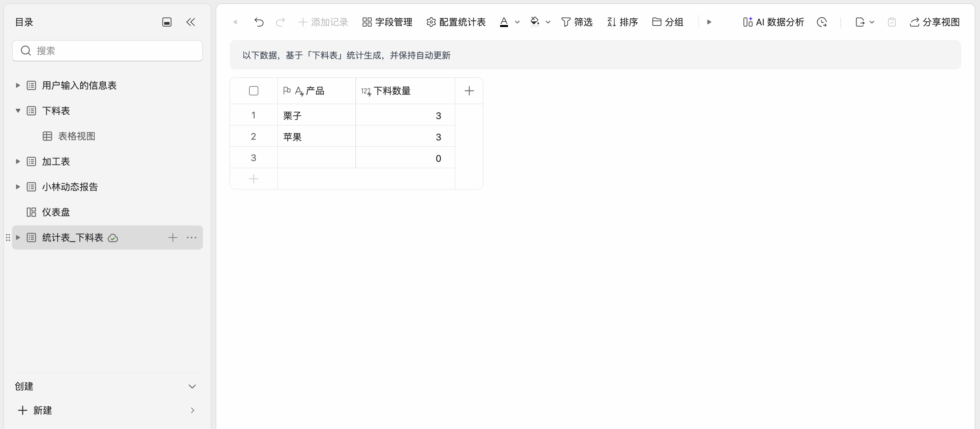Image resolution: width=980 pixels, height=429 pixels.
Task: Click 表格视图 grid icon
Action: click(x=47, y=136)
